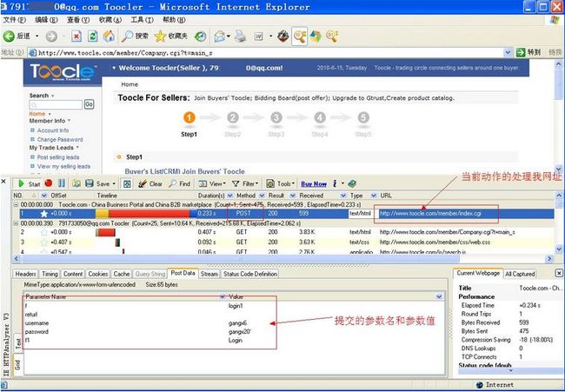Click the star in selected row 1
Viewport: 565px width, 392px height.
[44, 214]
